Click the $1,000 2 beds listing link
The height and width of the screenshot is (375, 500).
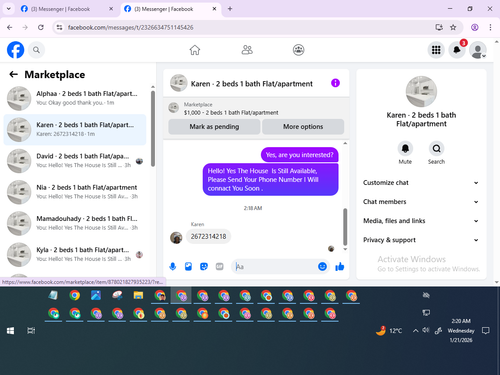tap(231, 113)
